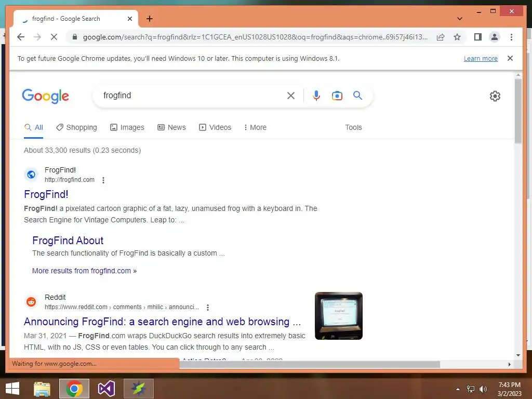Screen dimensions: 532x399
Task: Show hidden system tray icons
Action: coord(458,389)
